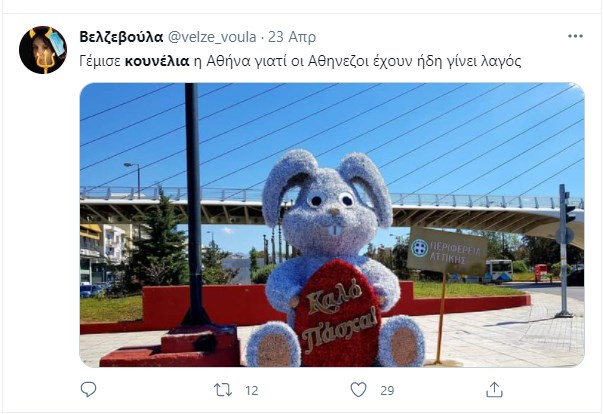
Task: Retweet this post using the arrows icon
Action: 223,390
